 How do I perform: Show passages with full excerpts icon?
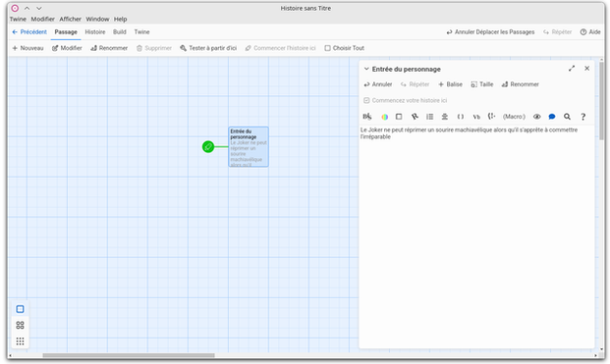(x=20, y=309)
